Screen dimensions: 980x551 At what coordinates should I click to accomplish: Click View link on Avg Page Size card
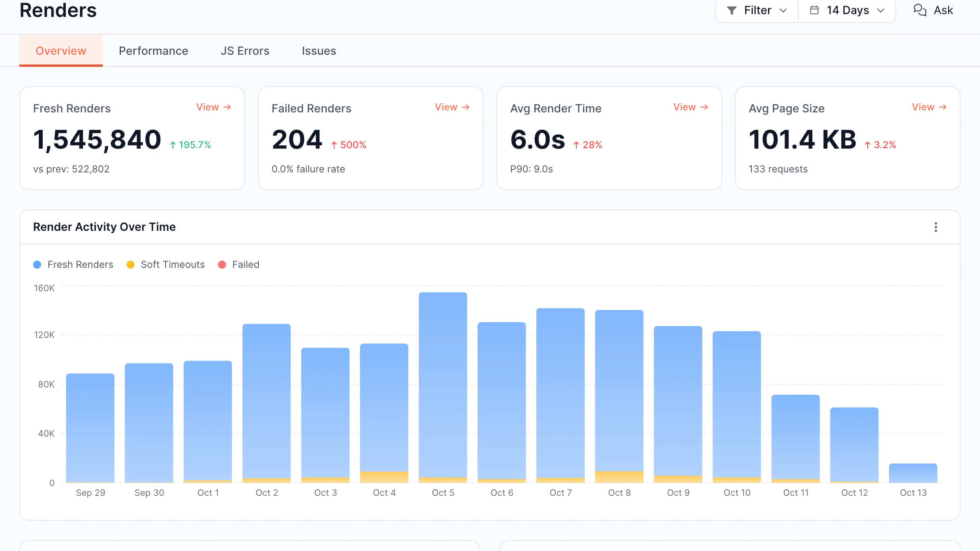coord(929,107)
